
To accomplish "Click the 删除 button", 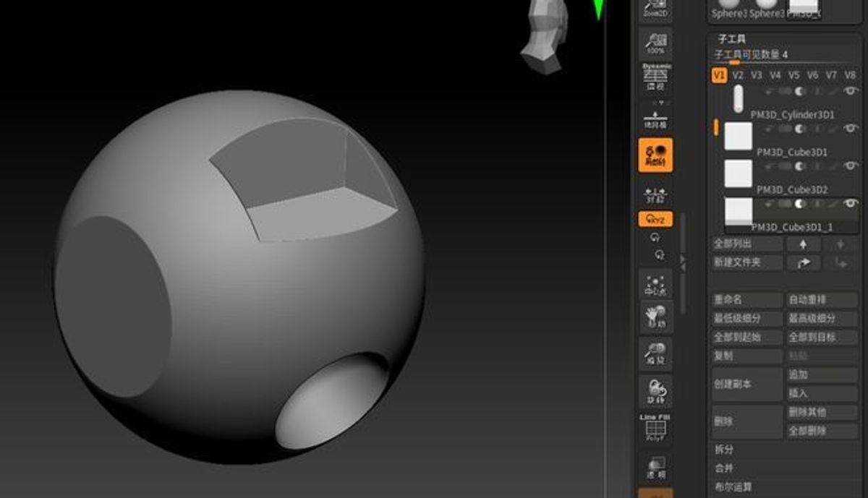I will tap(747, 422).
